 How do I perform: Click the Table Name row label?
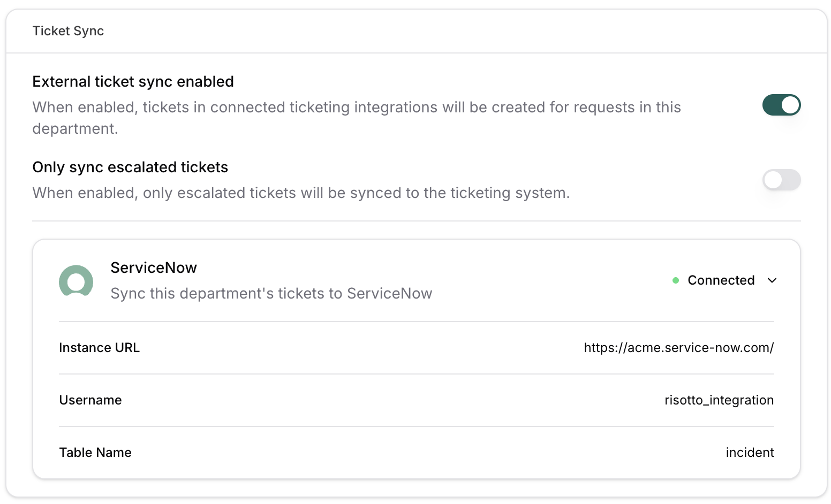pyautogui.click(x=95, y=452)
